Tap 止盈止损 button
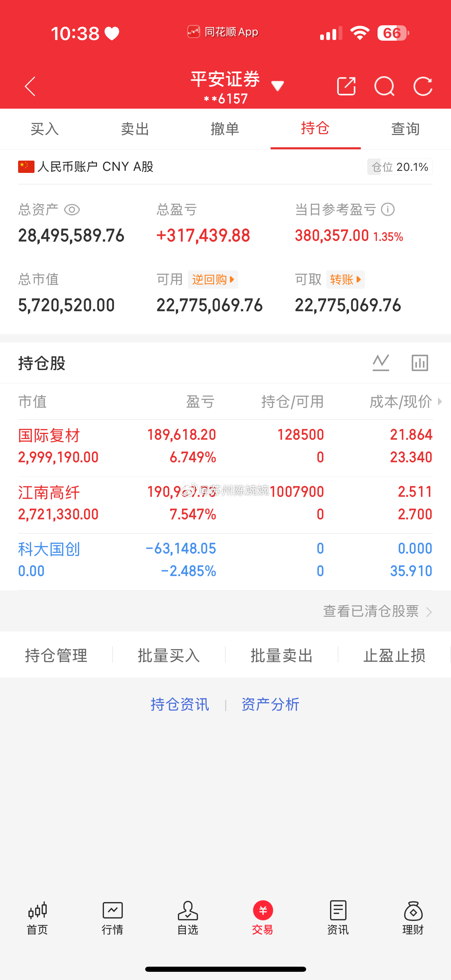451x980 pixels. click(x=394, y=655)
